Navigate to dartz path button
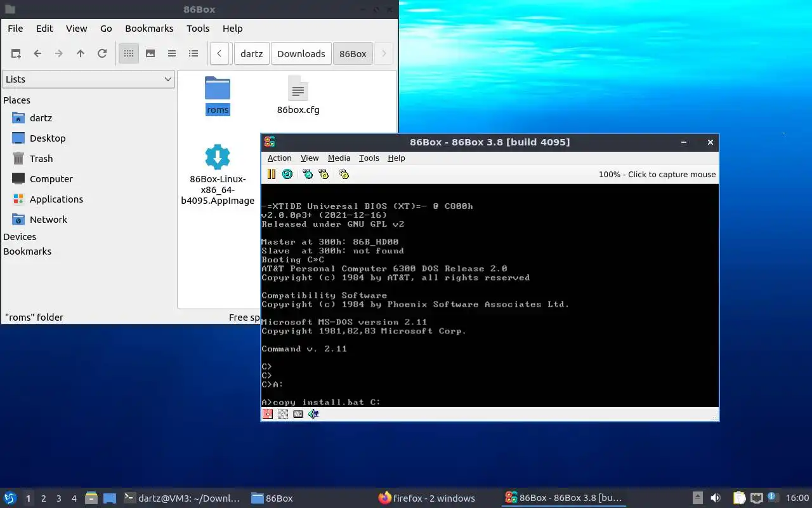This screenshot has width=812, height=508. (252, 54)
